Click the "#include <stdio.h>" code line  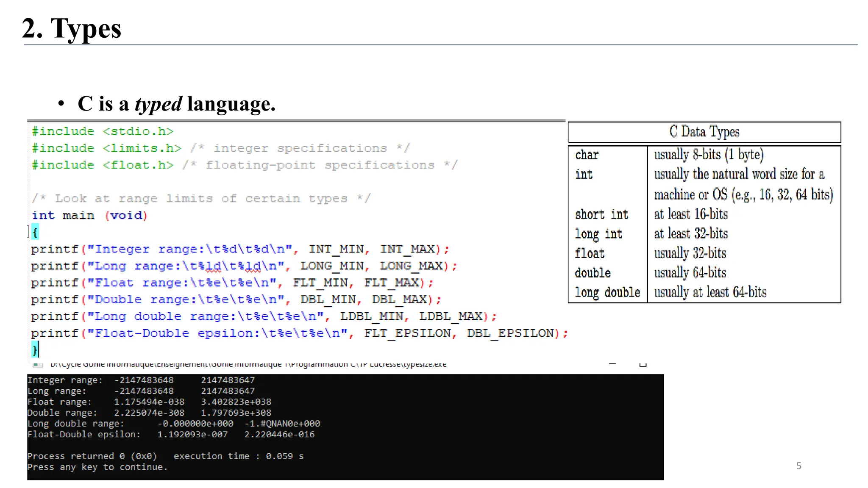(x=103, y=131)
